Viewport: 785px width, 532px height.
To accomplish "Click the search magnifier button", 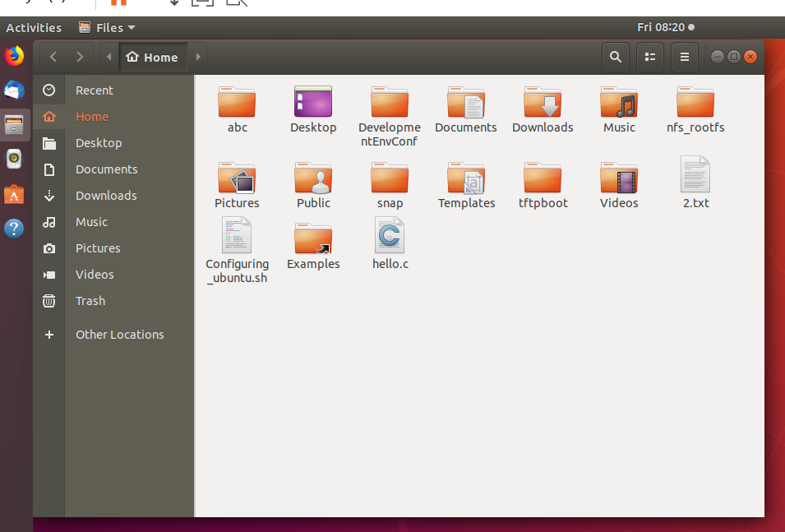I will point(616,57).
